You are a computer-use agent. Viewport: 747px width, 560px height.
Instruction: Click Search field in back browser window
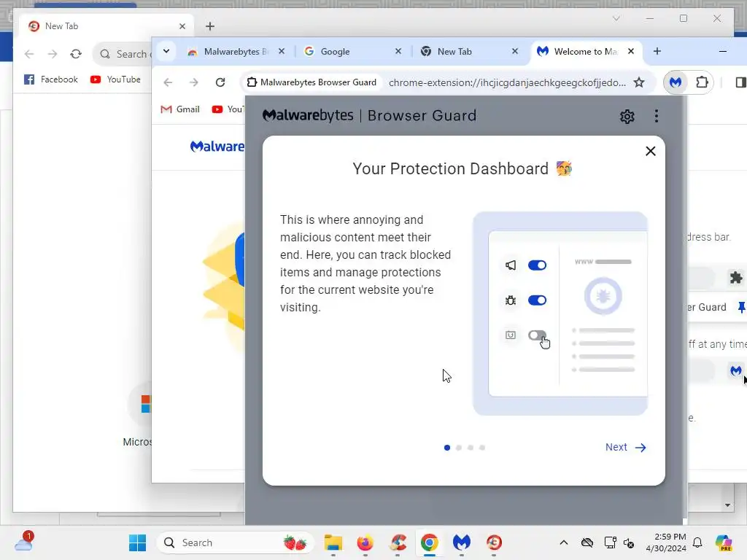123,54
